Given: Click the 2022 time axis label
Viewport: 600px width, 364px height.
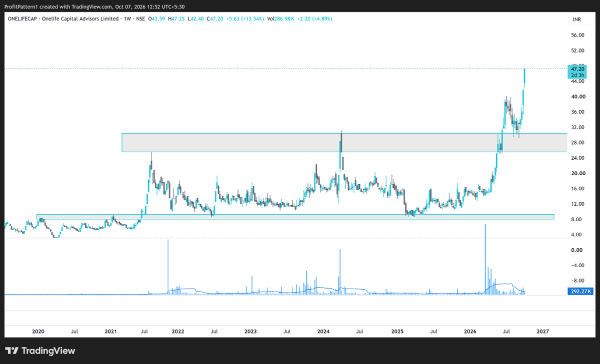Looking at the screenshot, I should [x=178, y=331].
